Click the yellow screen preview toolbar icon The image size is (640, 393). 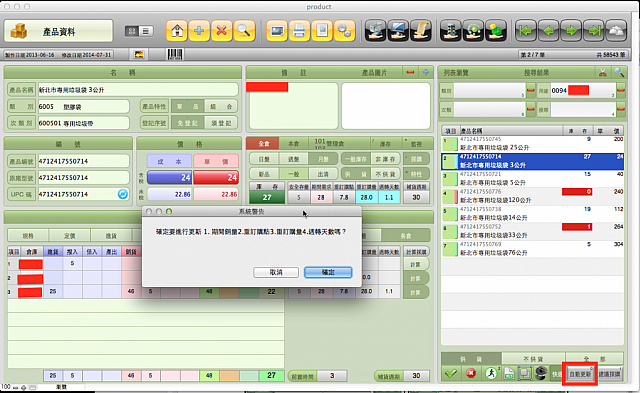(x=277, y=31)
